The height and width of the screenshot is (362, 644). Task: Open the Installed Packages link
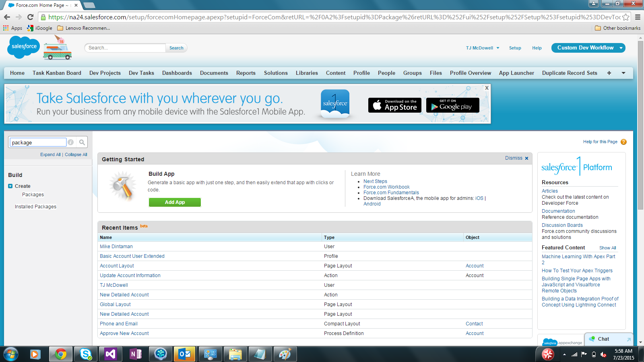click(35, 207)
